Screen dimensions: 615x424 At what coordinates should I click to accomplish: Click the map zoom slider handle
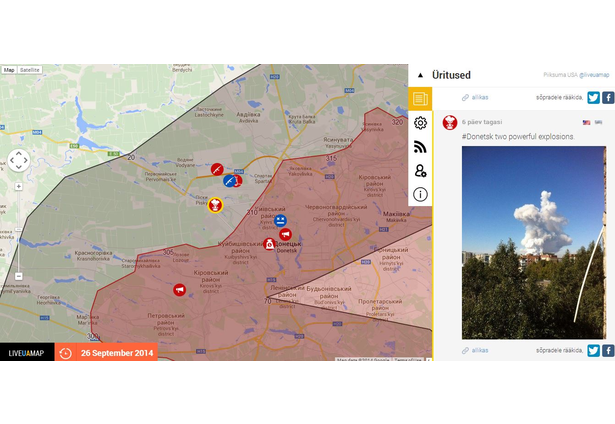tap(18, 229)
